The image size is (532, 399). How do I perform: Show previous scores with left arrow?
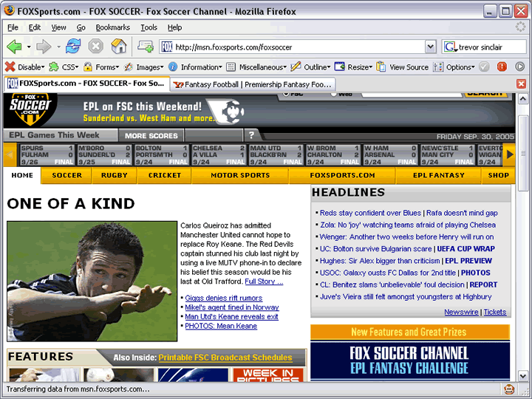tap(10, 154)
